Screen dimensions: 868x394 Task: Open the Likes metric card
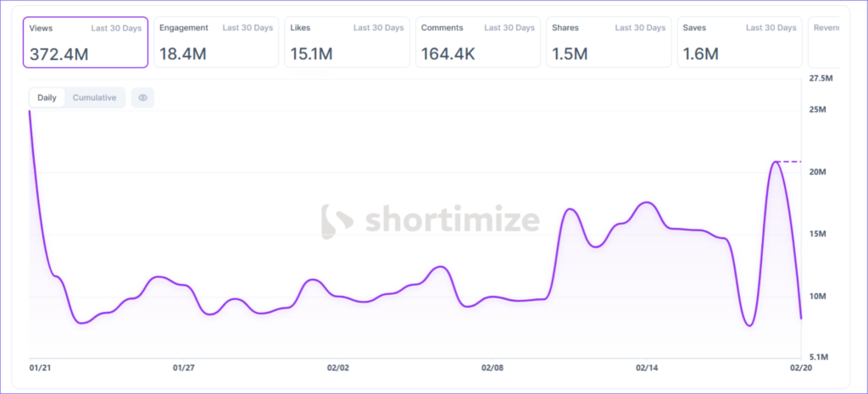(347, 42)
